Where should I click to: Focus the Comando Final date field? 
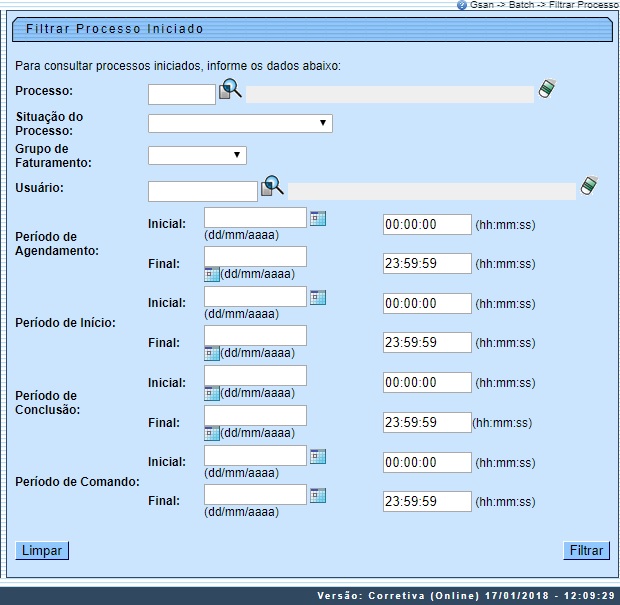tap(255, 494)
